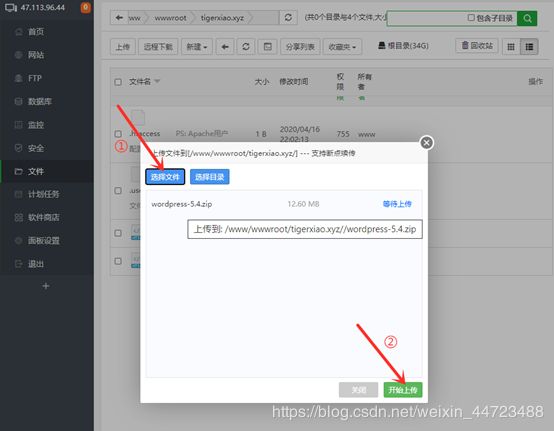Image resolution: width=554 pixels, height=431 pixels.
Task: Refresh the directory via path bar icon
Action: pos(288,17)
